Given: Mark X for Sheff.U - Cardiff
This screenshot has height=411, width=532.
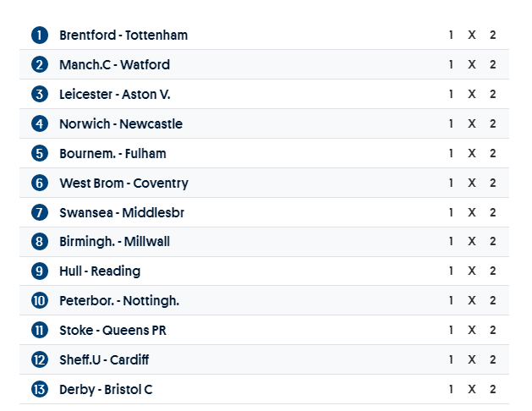Looking at the screenshot, I should 472,360.
